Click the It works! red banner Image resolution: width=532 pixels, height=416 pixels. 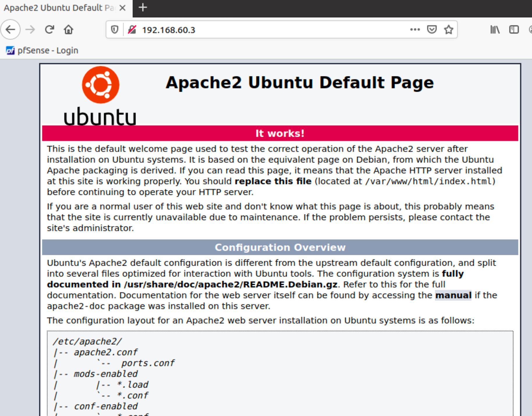[x=280, y=133]
